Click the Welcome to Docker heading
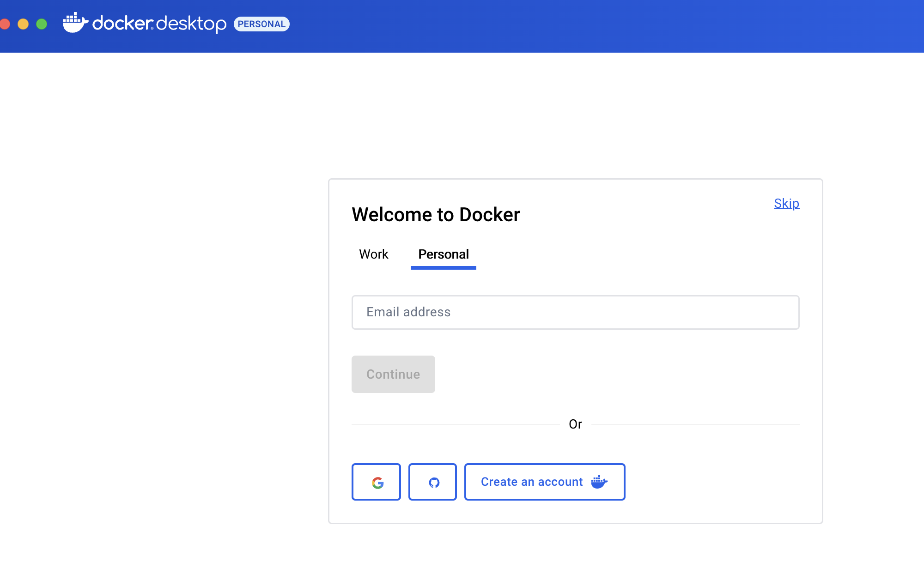 tap(436, 215)
